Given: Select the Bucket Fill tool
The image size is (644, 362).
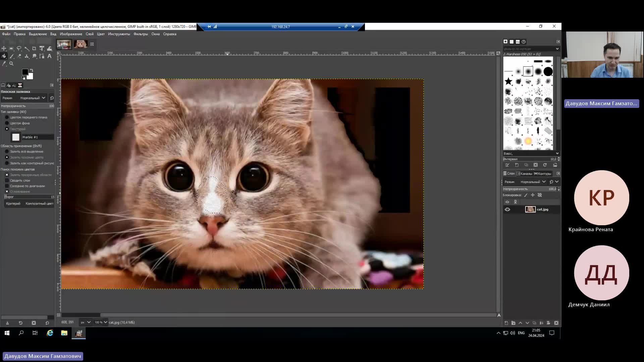Looking at the screenshot, I should [4, 56].
